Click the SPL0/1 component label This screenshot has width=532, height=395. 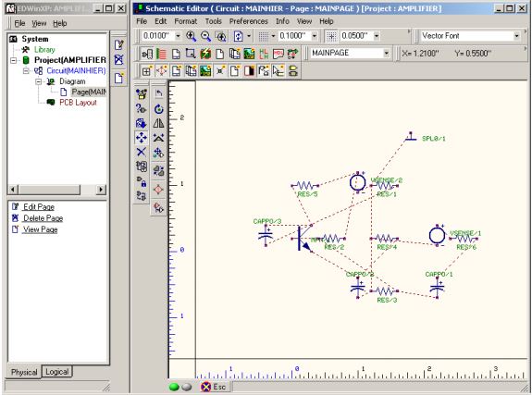(434, 139)
